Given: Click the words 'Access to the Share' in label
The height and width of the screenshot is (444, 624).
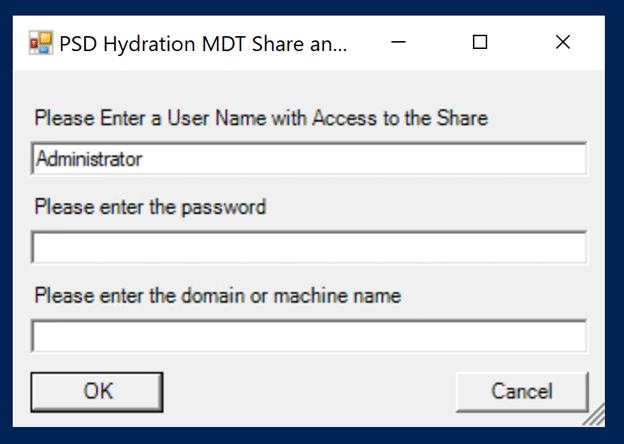Looking at the screenshot, I should tap(400, 118).
